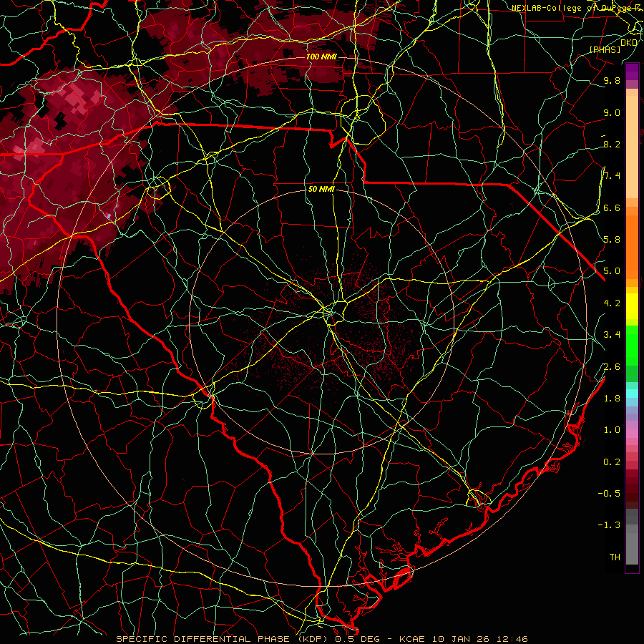Click the '-1.3' color scale value

click(x=609, y=525)
